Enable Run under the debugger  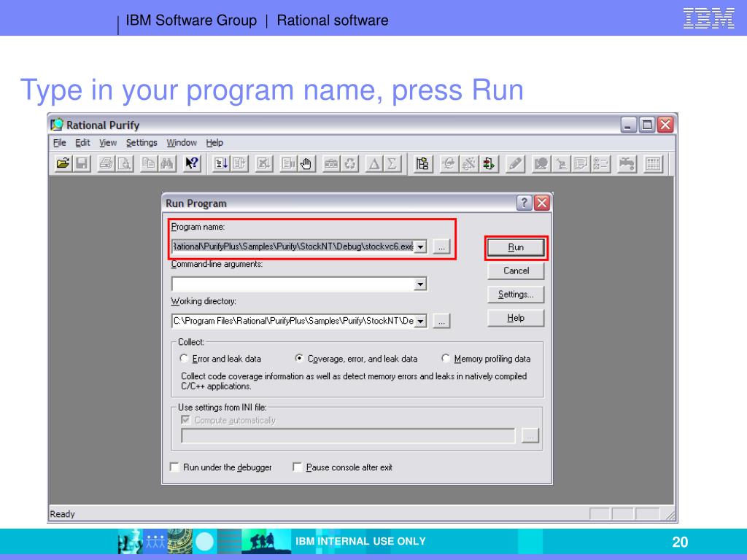pos(174,467)
